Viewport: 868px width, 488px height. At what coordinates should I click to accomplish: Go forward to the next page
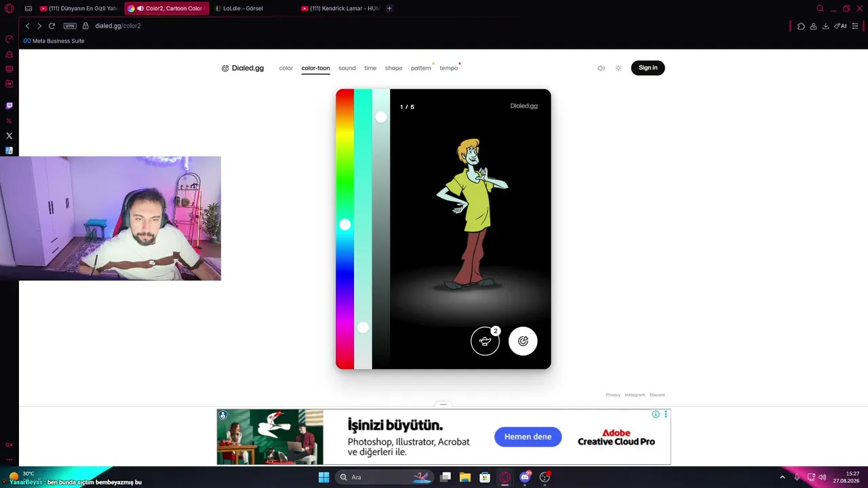[39, 26]
